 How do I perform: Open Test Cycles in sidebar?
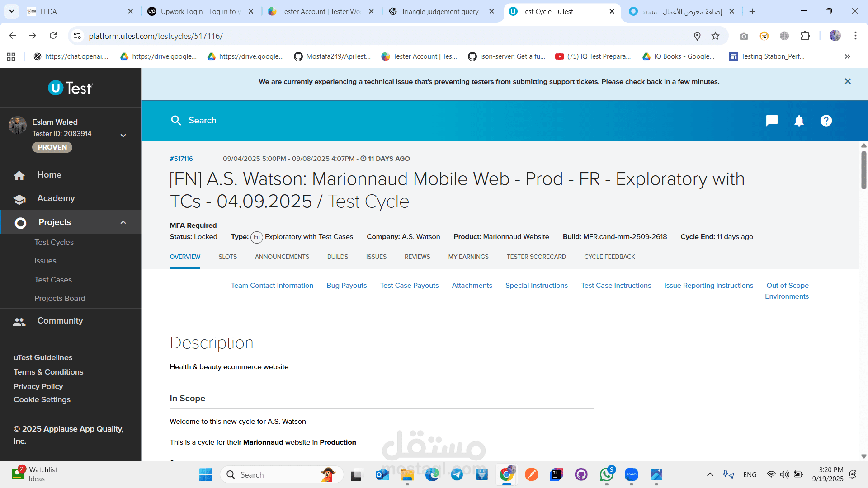(x=54, y=242)
